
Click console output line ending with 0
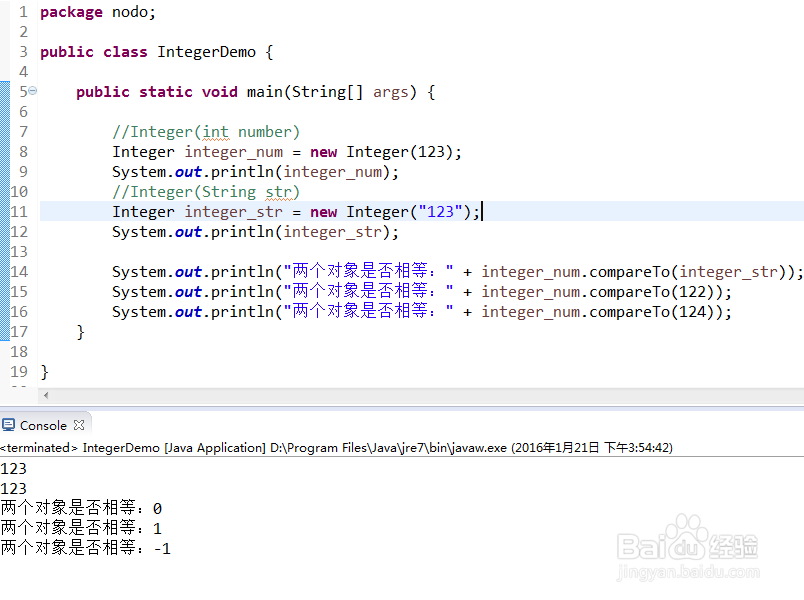click(x=81, y=508)
